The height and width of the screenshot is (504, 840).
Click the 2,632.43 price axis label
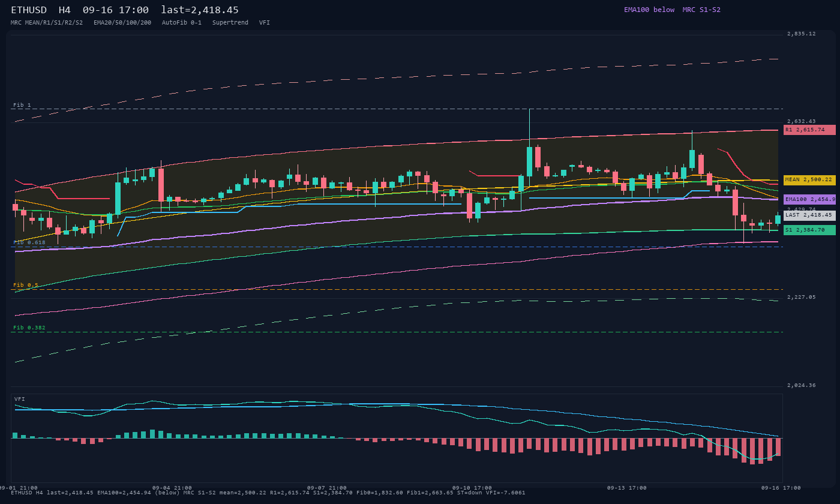tap(802, 121)
